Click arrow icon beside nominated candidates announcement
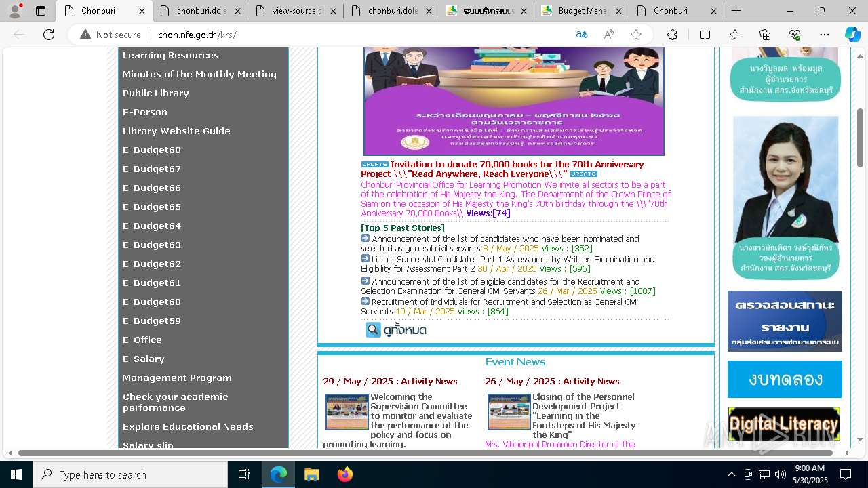 pyautogui.click(x=366, y=239)
